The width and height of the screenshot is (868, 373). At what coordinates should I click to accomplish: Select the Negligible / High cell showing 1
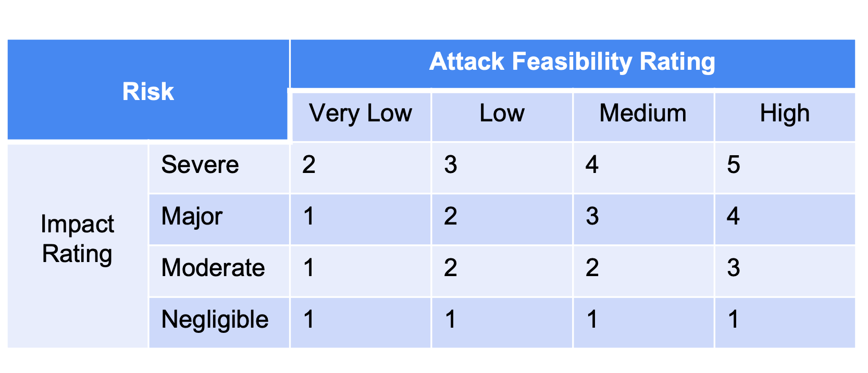[x=785, y=322]
